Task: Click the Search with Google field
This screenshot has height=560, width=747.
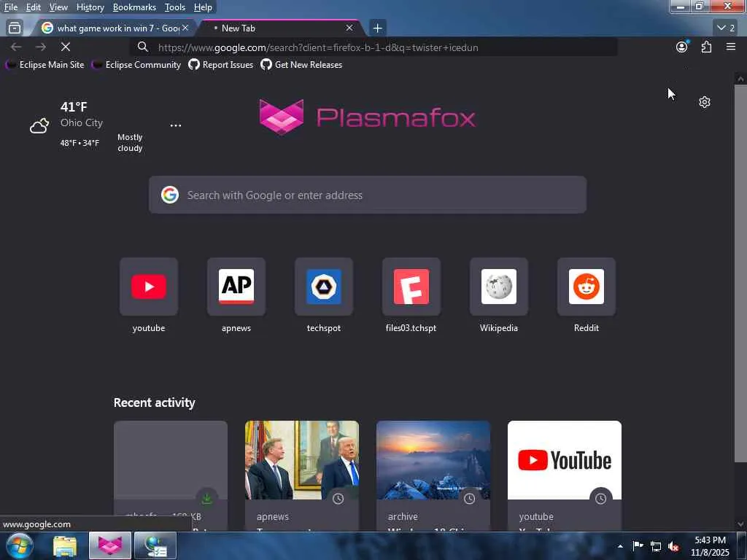Action: (x=368, y=195)
